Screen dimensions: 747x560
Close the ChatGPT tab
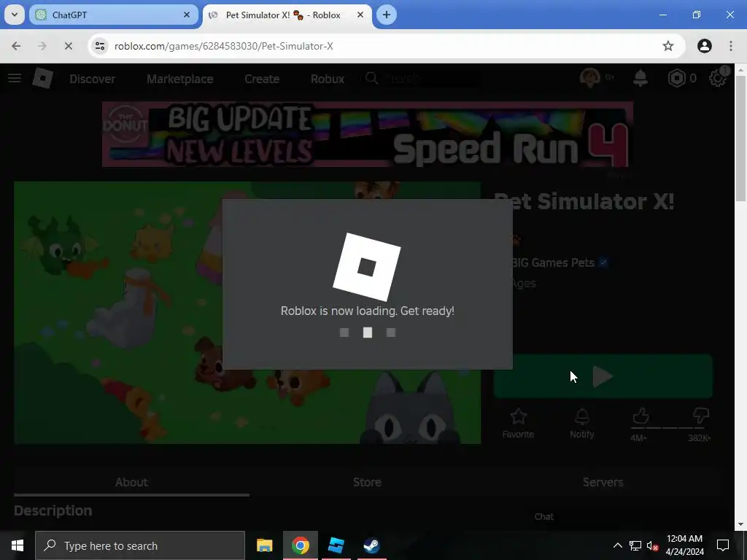coord(187,15)
